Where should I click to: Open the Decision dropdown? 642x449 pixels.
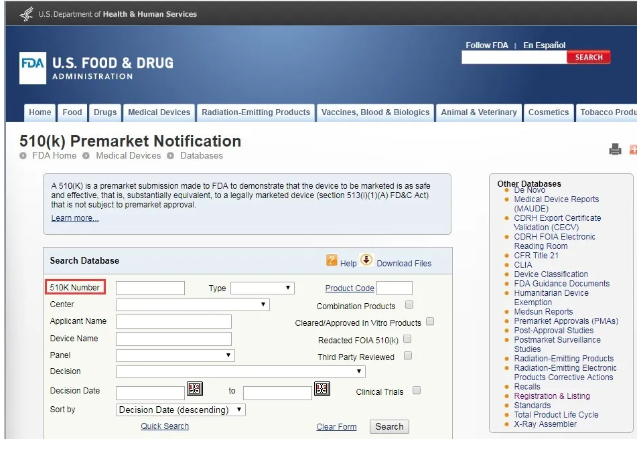[x=241, y=371]
